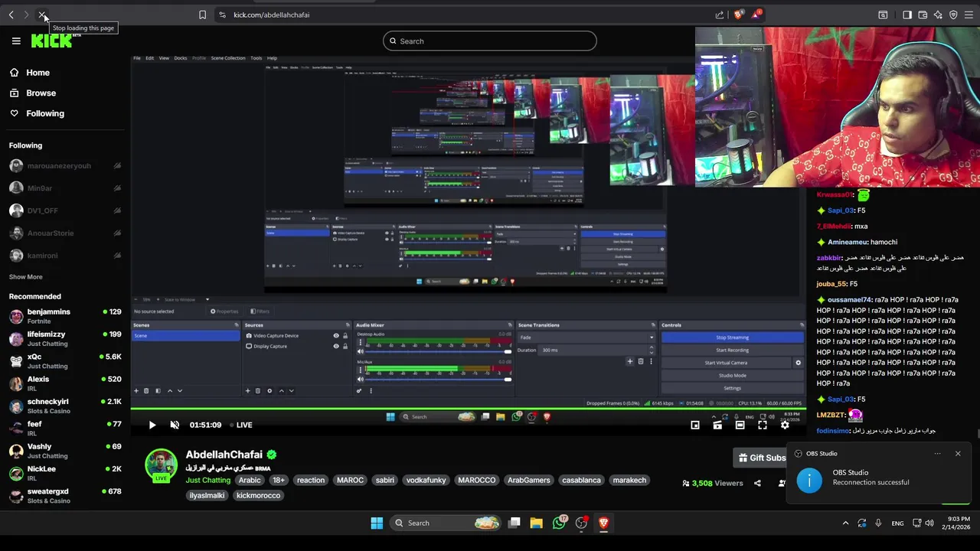The height and width of the screenshot is (551, 980).
Task: Click the Gift Subs button
Action: 761,458
